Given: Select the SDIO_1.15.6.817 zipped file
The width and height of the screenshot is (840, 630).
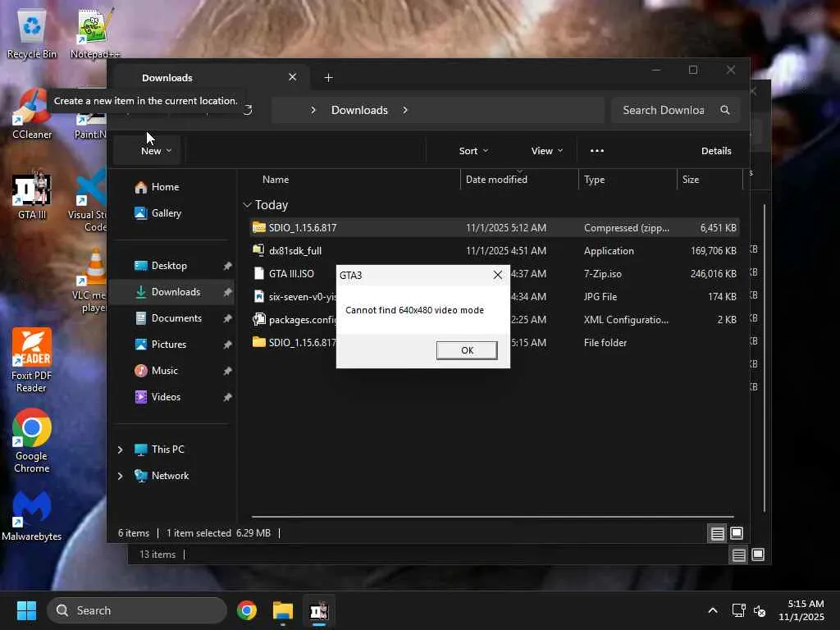Looking at the screenshot, I should click(495, 228).
